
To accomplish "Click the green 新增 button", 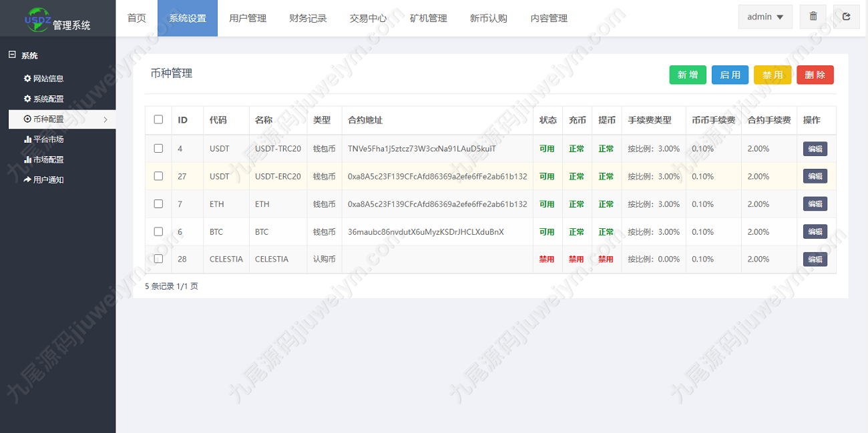I will [688, 75].
